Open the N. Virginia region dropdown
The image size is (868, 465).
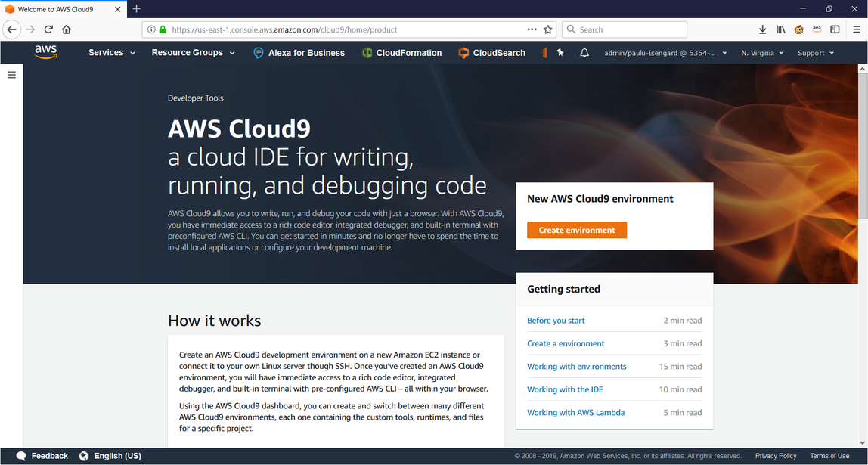[x=762, y=53]
